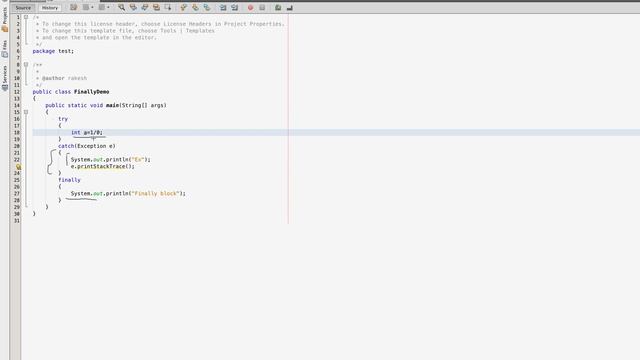This screenshot has width=640, height=360.
Task: Click the grey Stop Macro Recording icon
Action: coord(262,7)
